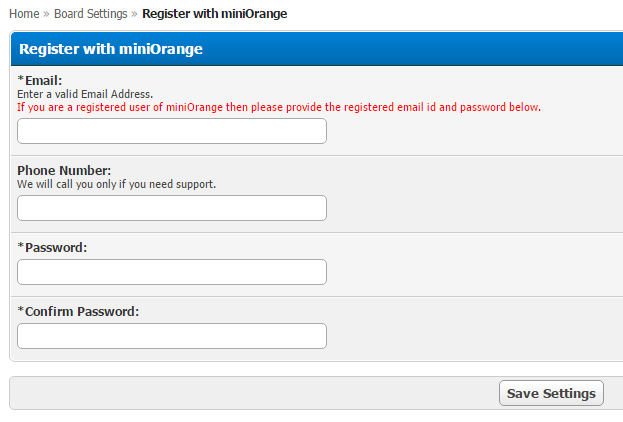Click the red registered-user notice text

point(279,106)
